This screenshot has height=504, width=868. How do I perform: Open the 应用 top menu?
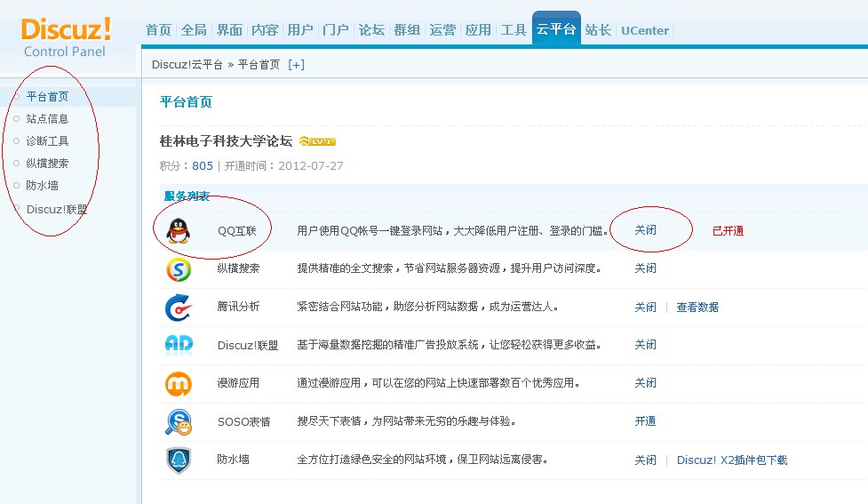tap(478, 30)
